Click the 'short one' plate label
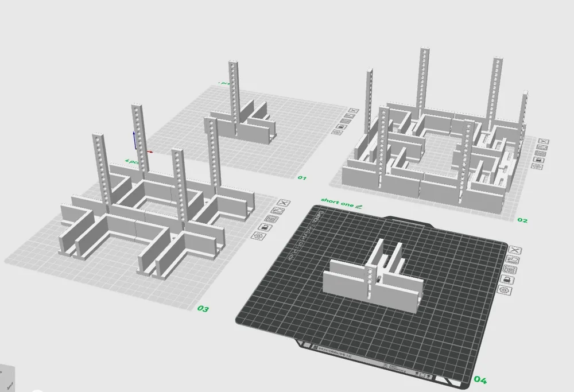Screen dimensions: 574x392 pos(337,203)
